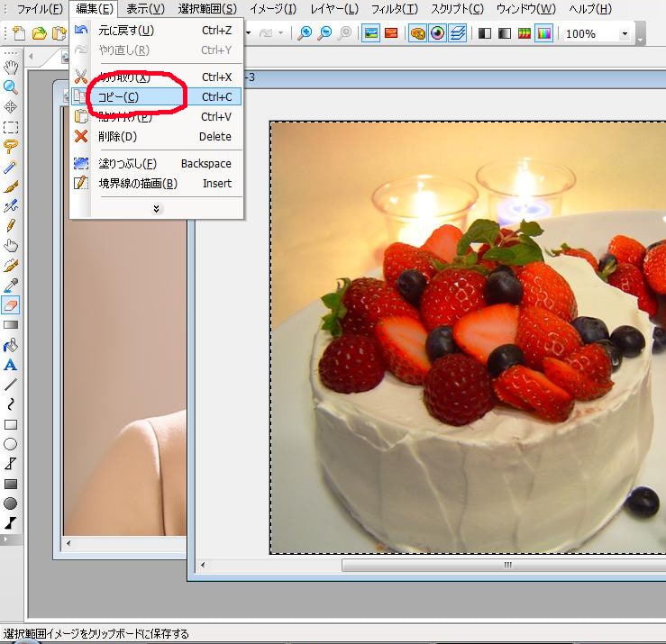The height and width of the screenshot is (644, 666).
Task: Select the magnifier Zoom tool in toolbox
Action: [x=11, y=87]
